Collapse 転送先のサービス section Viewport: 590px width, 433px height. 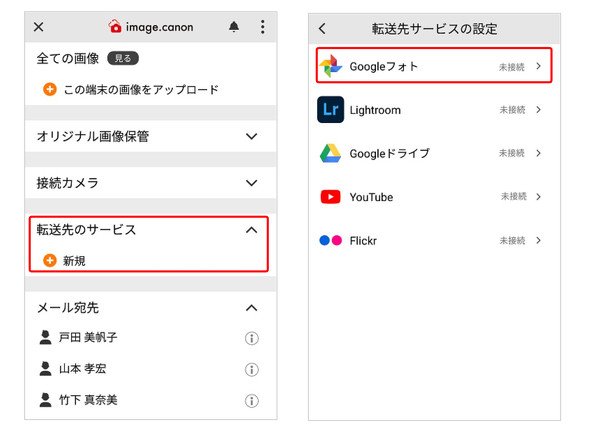251,230
